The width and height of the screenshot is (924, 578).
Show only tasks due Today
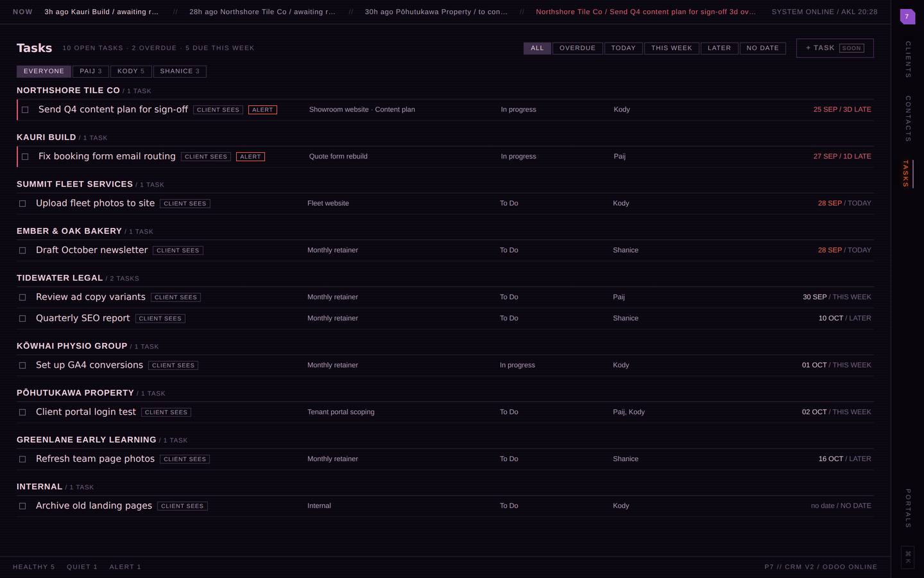(x=623, y=48)
